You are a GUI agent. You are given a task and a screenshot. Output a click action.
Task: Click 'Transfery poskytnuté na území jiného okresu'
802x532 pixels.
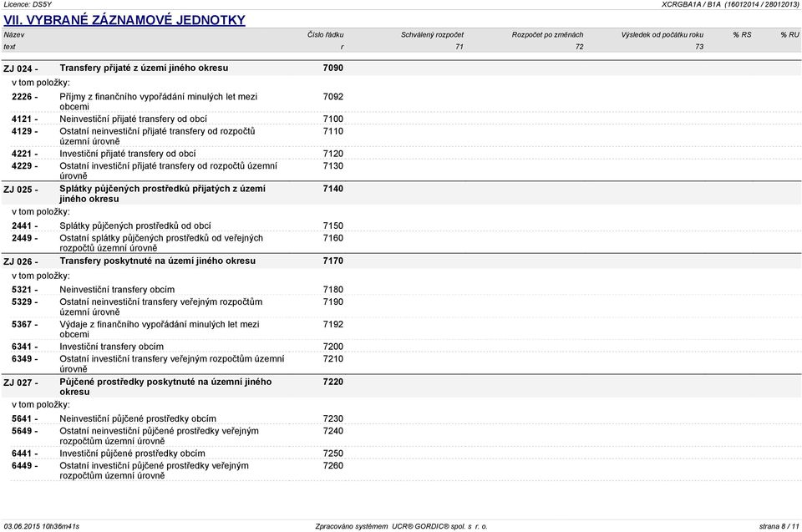pos(158,261)
